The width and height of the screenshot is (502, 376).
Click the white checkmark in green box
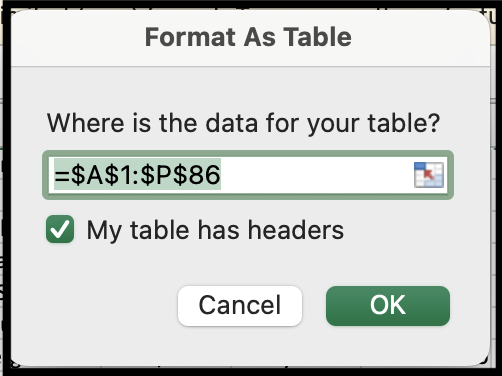(60, 229)
